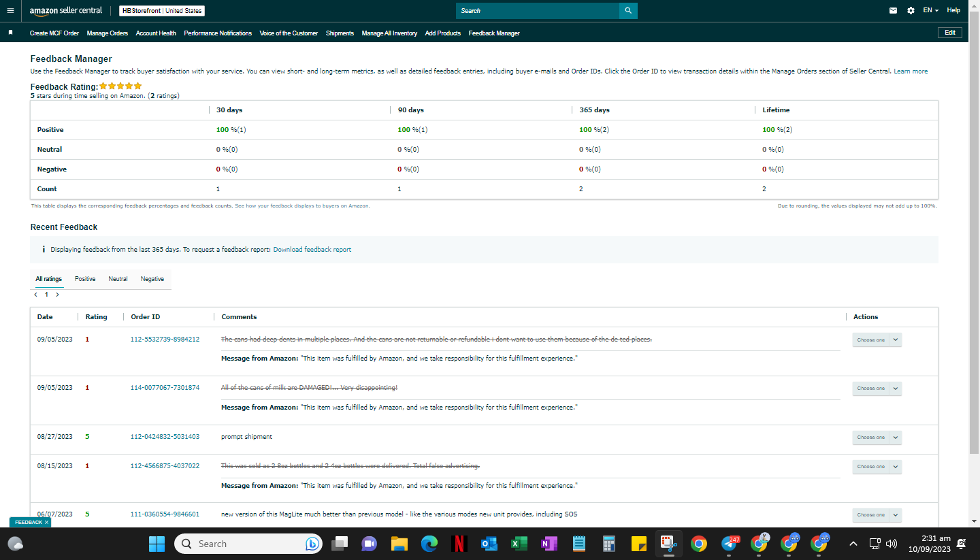Click the feedback rating stars
This screenshot has width=980, height=560.
tap(120, 86)
